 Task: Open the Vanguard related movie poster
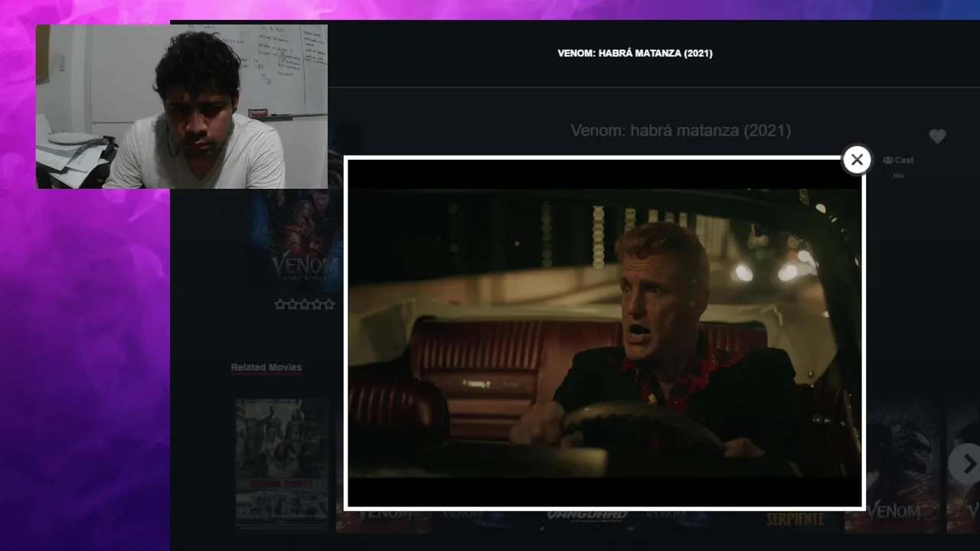[586, 520]
